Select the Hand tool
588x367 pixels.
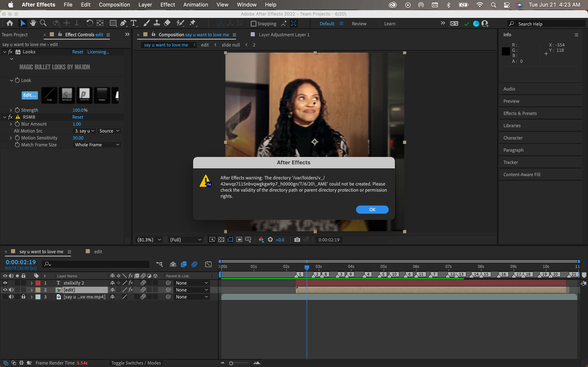(33, 23)
